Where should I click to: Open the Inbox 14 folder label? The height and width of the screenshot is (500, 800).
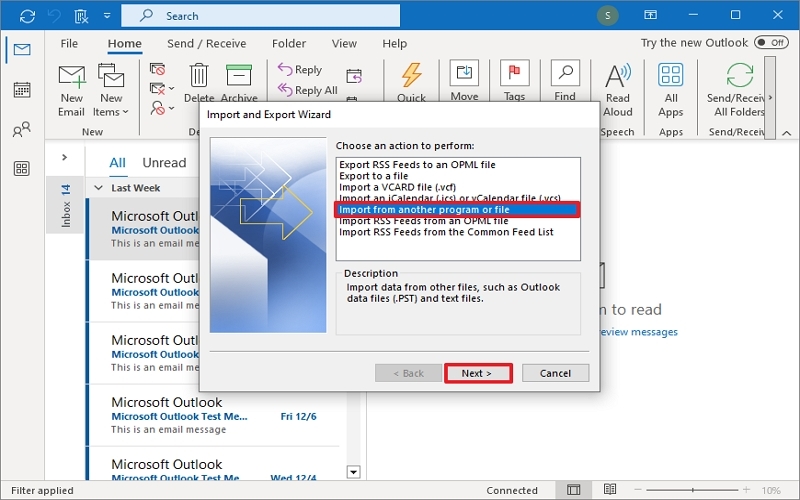(x=65, y=205)
